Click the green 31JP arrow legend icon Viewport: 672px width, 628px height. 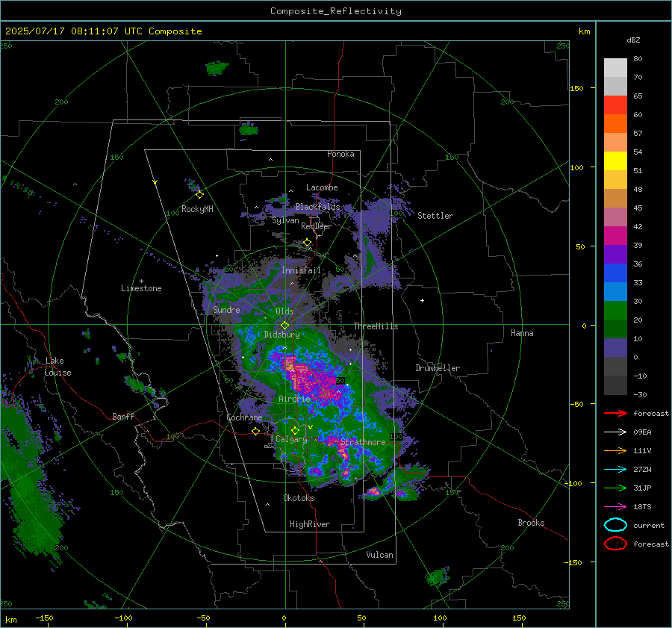coord(615,488)
